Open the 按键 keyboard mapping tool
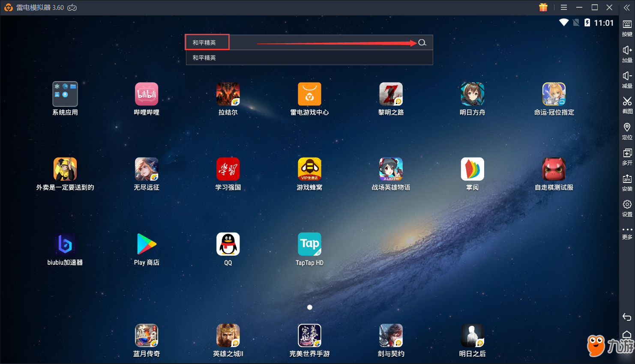This screenshot has height=364, width=635. click(627, 28)
